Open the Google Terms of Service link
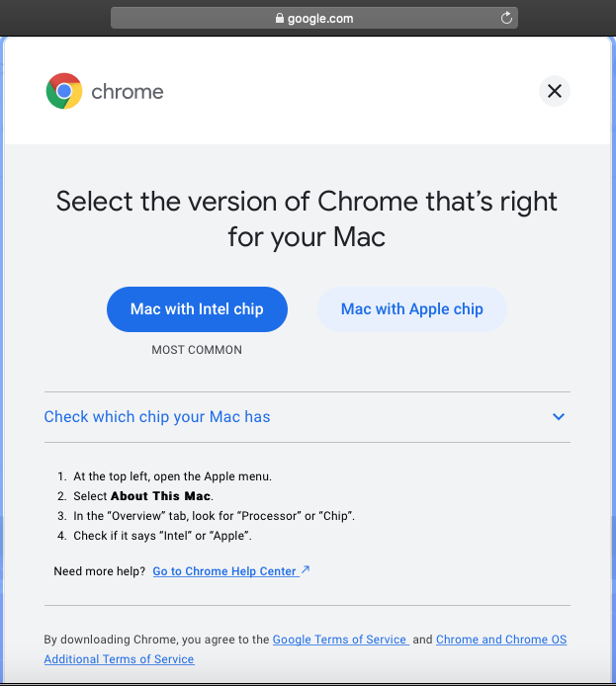Screen dimensions: 616x686 coord(341,640)
